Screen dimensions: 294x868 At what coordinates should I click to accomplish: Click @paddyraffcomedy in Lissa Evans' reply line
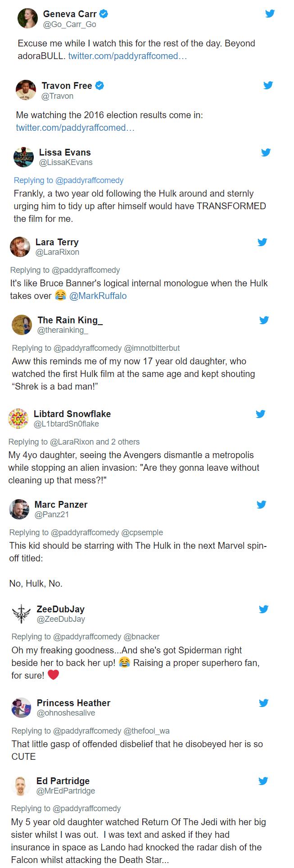(x=89, y=180)
